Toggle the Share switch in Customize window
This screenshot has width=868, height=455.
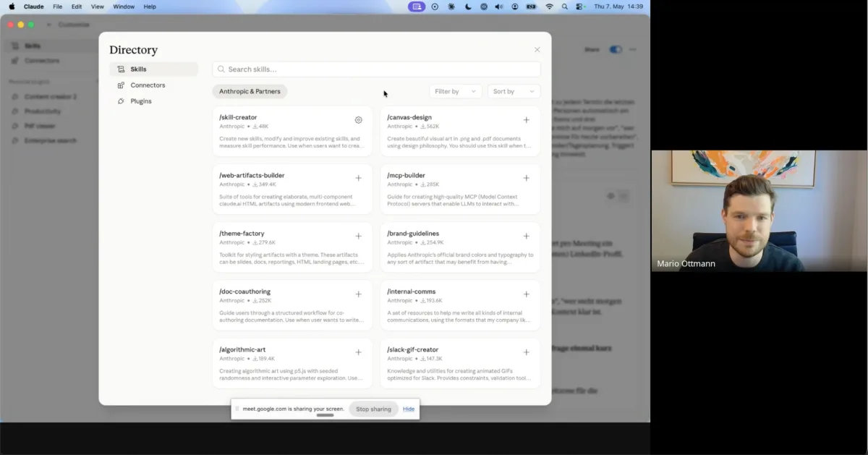coord(616,50)
